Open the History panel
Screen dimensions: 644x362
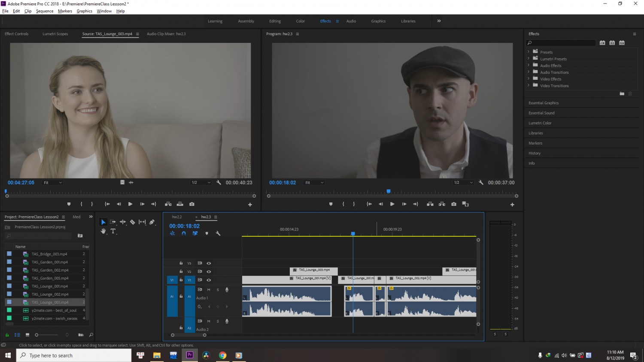[535, 153]
